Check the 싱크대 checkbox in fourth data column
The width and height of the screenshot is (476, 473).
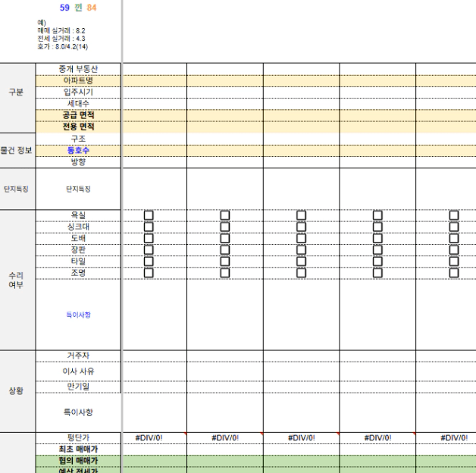click(377, 227)
